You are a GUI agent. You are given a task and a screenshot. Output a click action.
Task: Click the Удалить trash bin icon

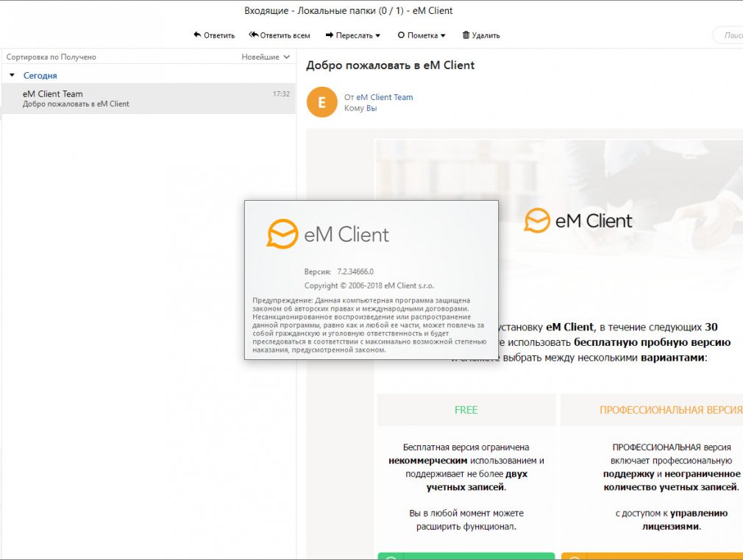coord(466,35)
